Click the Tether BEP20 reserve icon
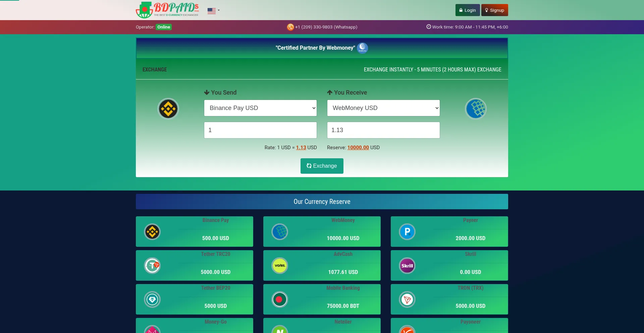Viewport: 644px width, 333px height. click(152, 299)
